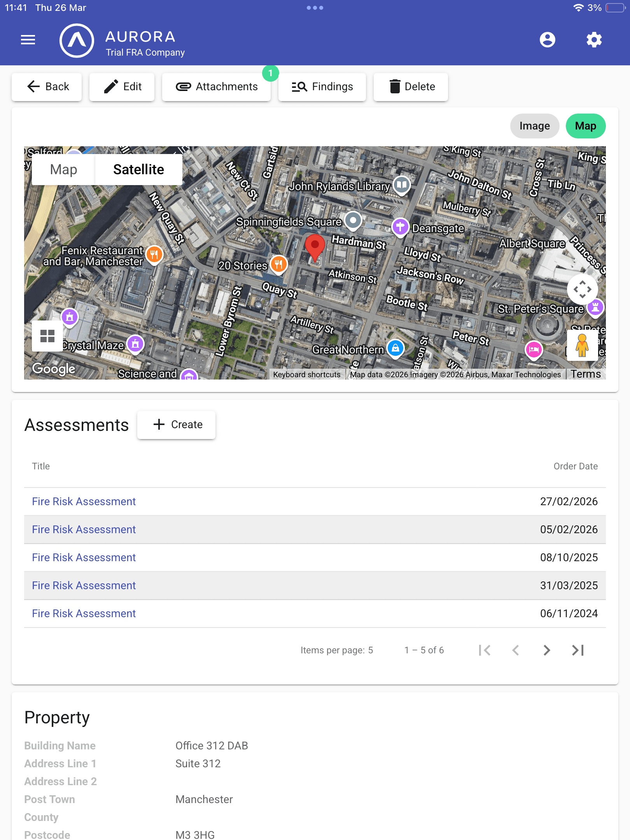Image resolution: width=630 pixels, height=840 pixels.
Task: Open the hamburger navigation menu
Action: click(28, 40)
